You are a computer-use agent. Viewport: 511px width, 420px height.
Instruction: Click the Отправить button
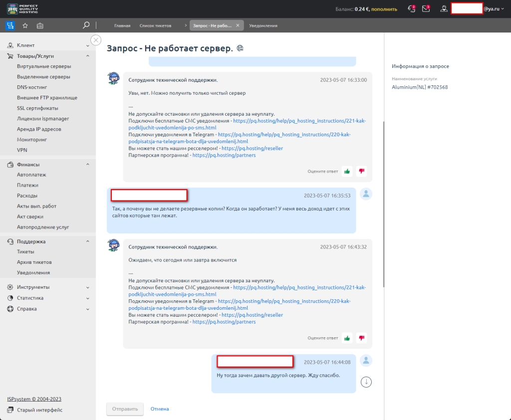point(125,409)
